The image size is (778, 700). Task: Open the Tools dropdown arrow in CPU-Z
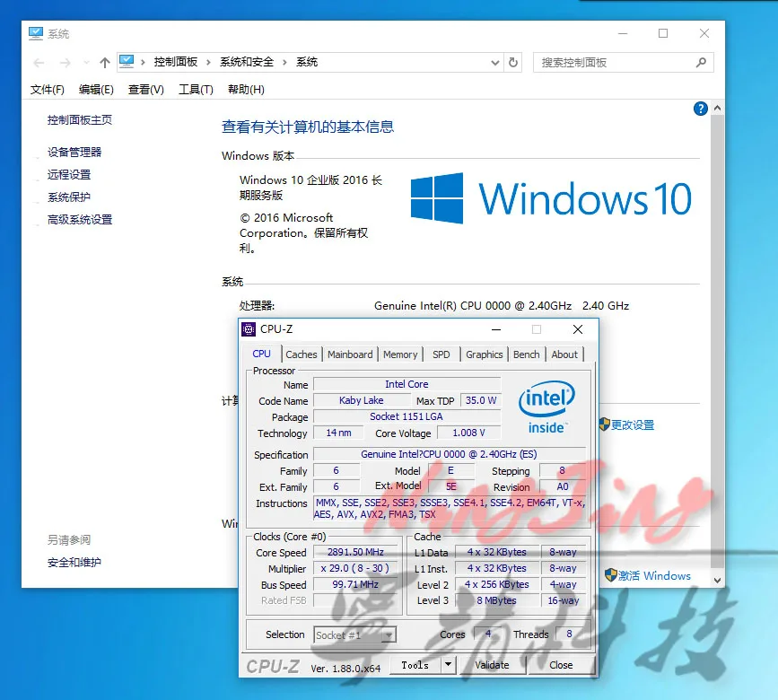tap(448, 664)
